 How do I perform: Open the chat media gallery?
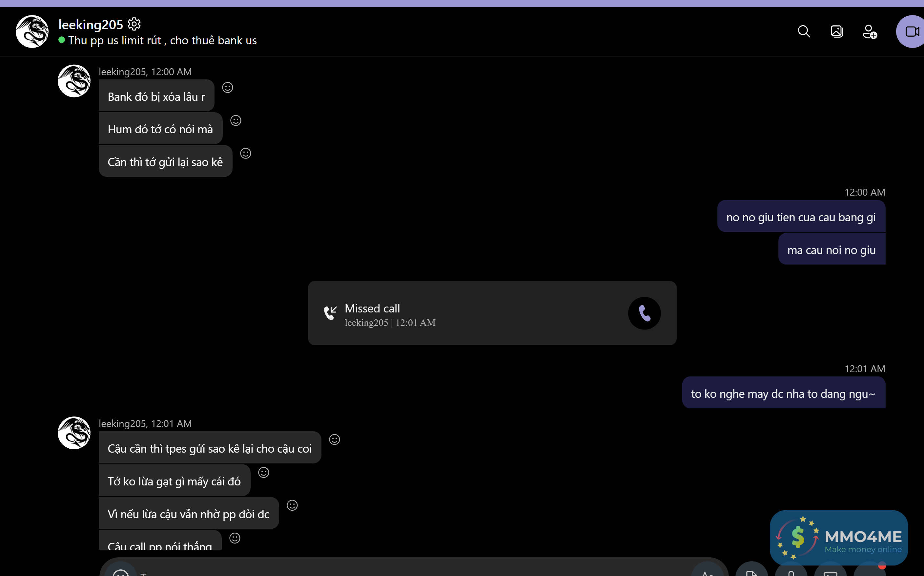(x=837, y=31)
